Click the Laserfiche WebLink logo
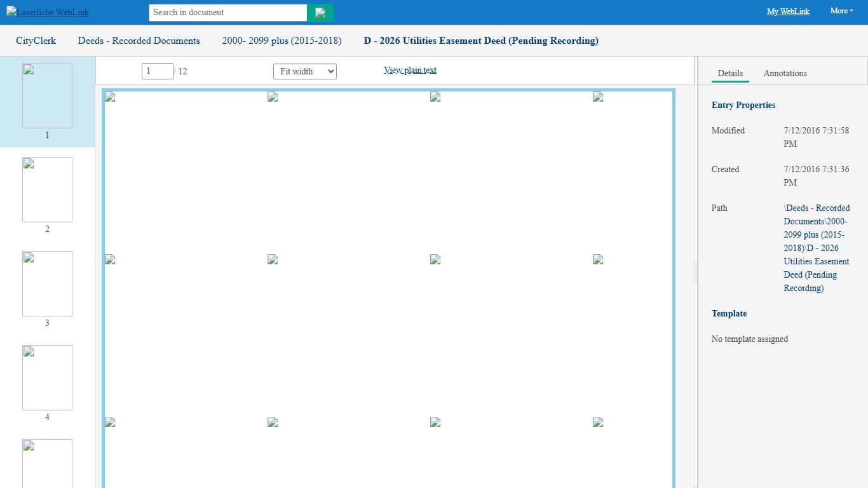Viewport: 868px width, 488px height. 48,12
